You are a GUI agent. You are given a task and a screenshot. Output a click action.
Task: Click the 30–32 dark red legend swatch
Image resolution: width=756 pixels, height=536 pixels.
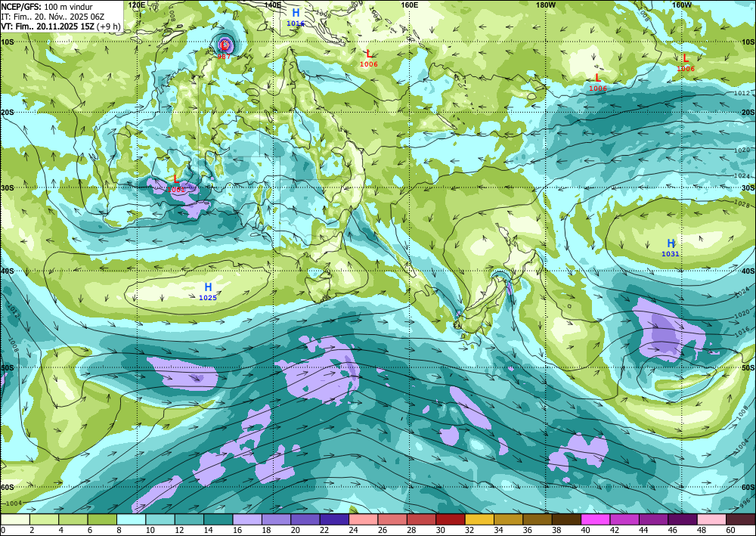(451, 519)
